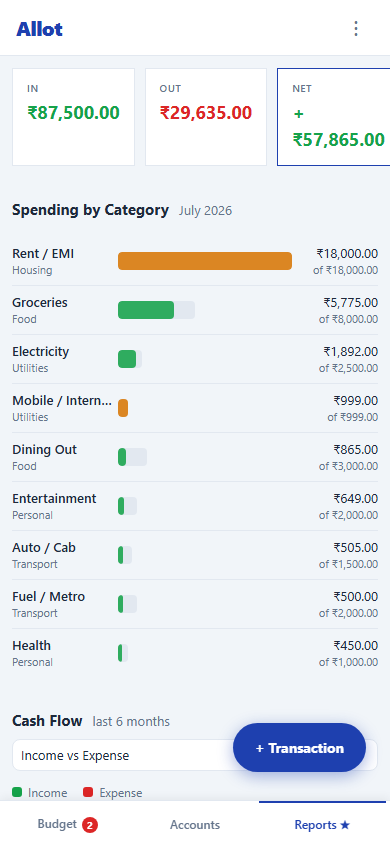
Task: Click the Health progress bar
Action: tap(123, 653)
